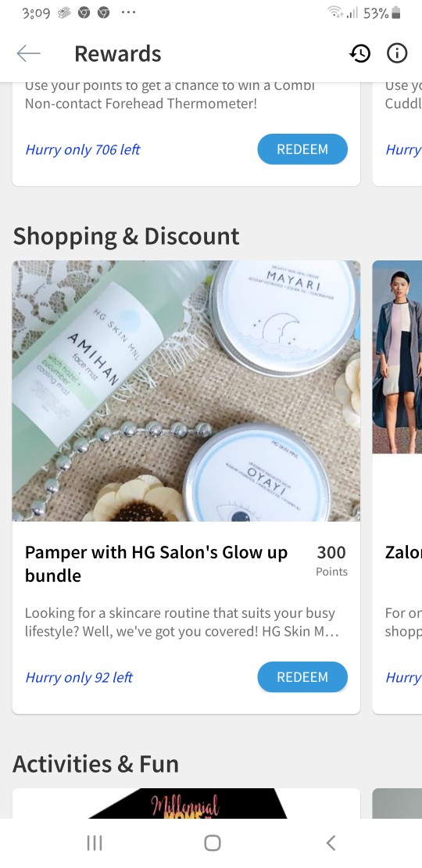The height and width of the screenshot is (868, 422).
Task: Redeem the Forehead Thermometer reward
Action: [302, 149]
